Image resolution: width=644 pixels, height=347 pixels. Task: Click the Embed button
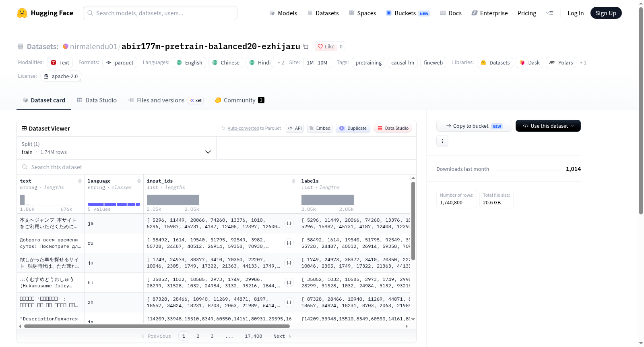[x=320, y=128]
